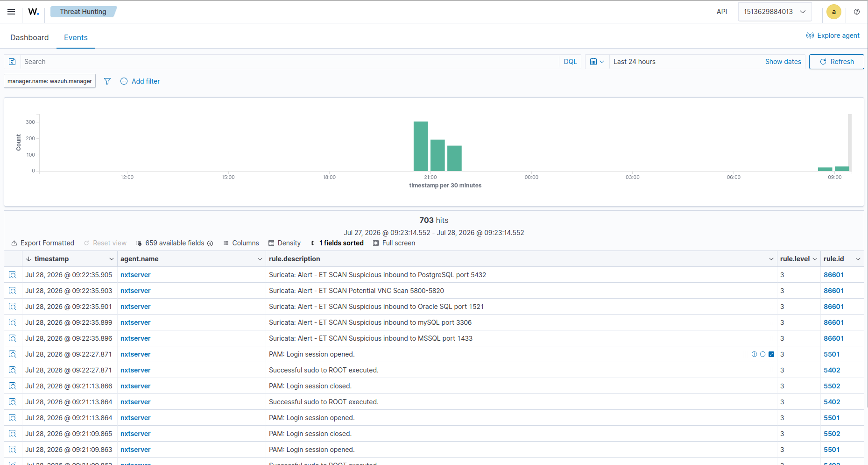The height and width of the screenshot is (465, 868).
Task: Sort by timestamp column arrow
Action: (x=29, y=259)
